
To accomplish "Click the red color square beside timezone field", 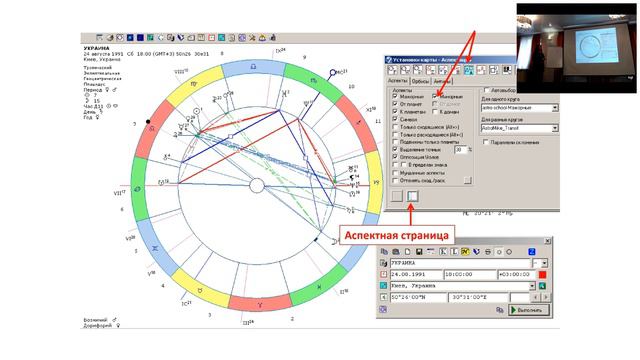I will (542, 275).
